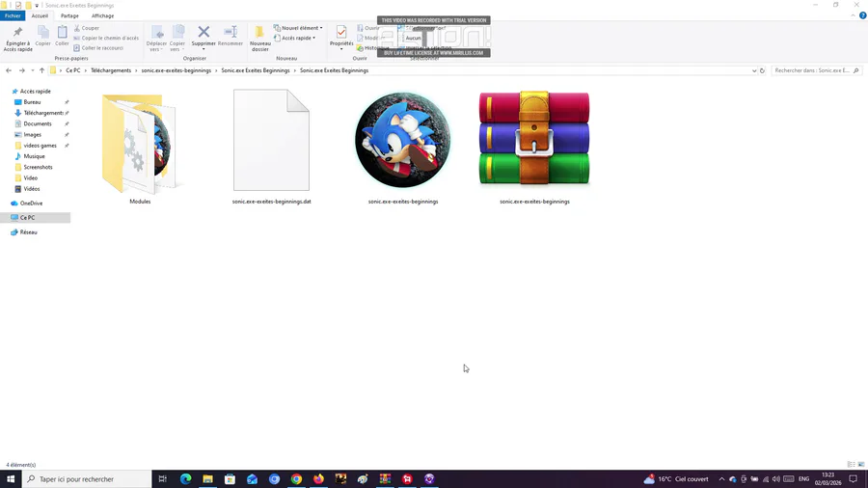Image resolution: width=868 pixels, height=488 pixels.
Task: Select the Modules folder
Action: pos(140,147)
